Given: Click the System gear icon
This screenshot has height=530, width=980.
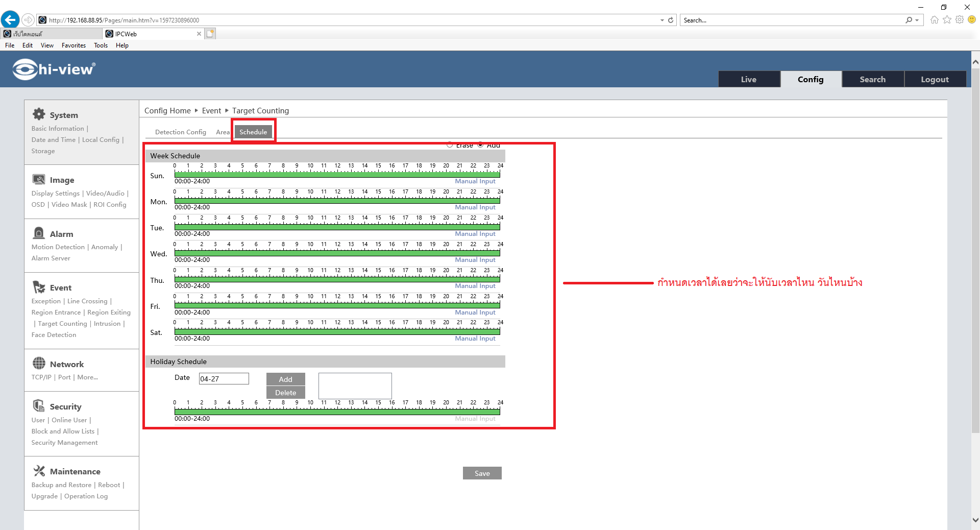Looking at the screenshot, I should click(39, 114).
